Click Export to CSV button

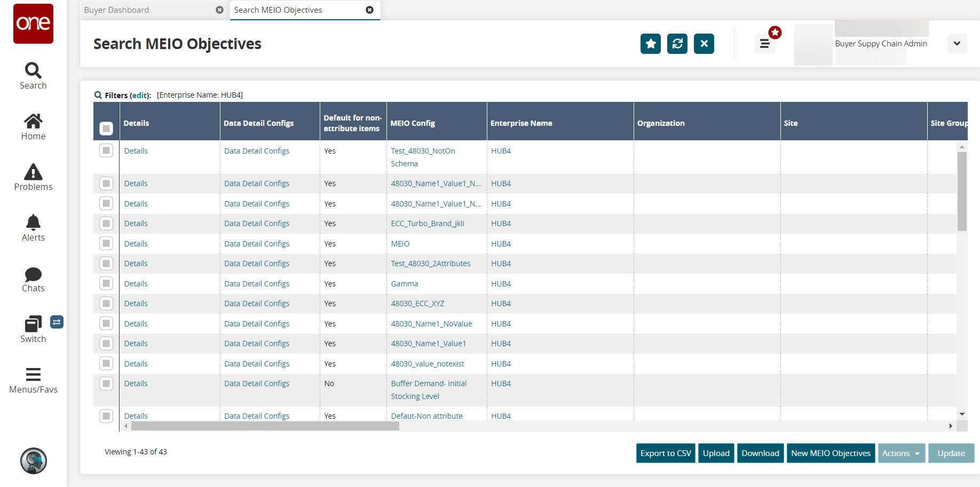(x=665, y=453)
